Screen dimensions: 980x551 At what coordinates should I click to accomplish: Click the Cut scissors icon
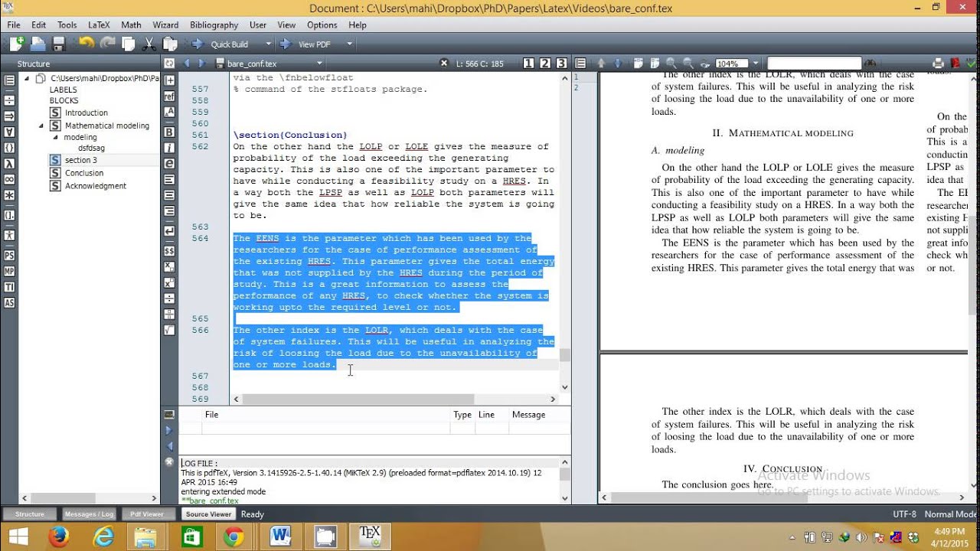coord(149,44)
